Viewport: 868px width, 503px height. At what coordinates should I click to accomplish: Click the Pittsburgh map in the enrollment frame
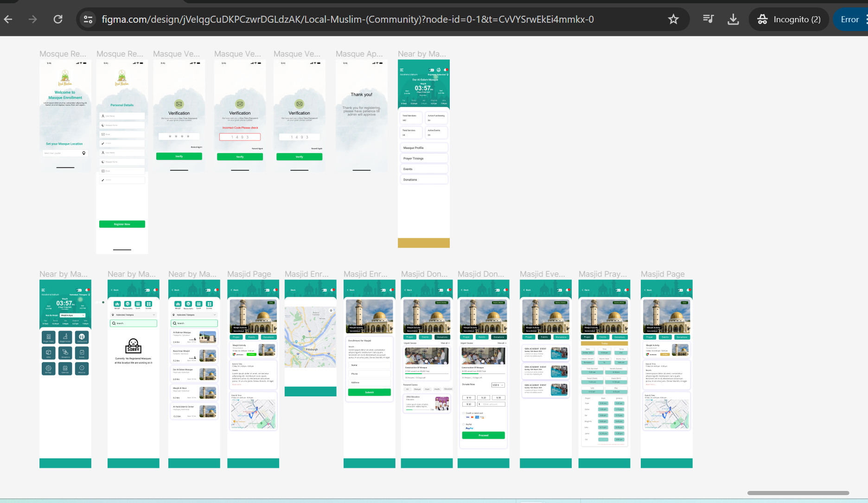click(x=310, y=337)
